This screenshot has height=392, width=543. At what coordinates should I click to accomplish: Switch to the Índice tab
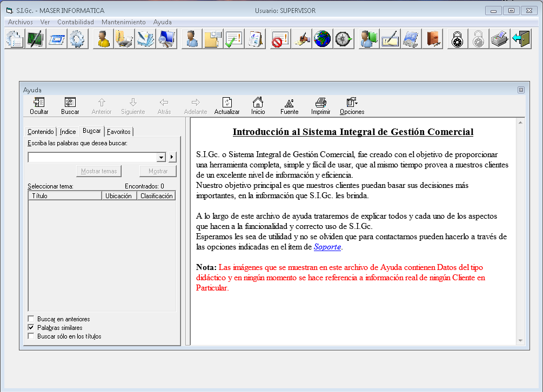point(68,131)
